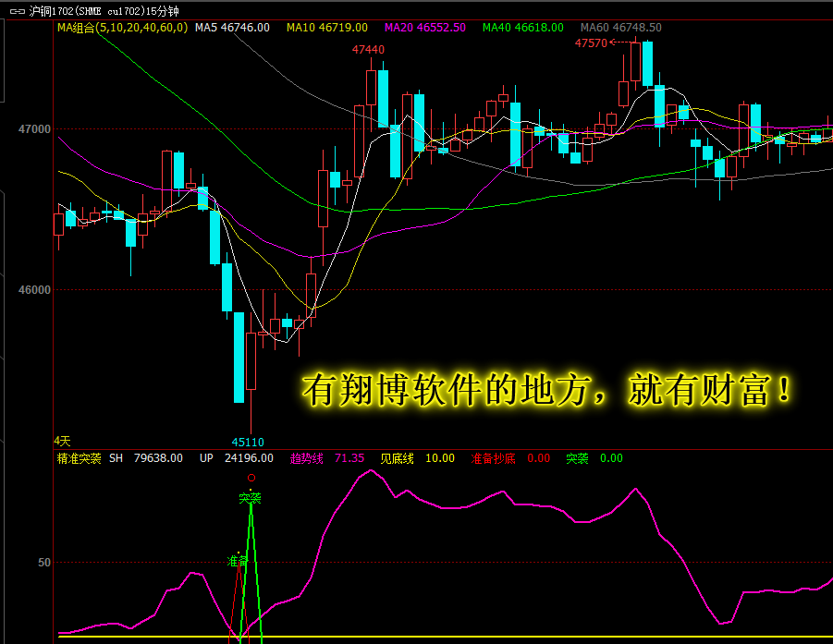Viewport: 833px width, 644px height.
Task: Click the 见底线 10.00 legend entry
Action: click(418, 458)
